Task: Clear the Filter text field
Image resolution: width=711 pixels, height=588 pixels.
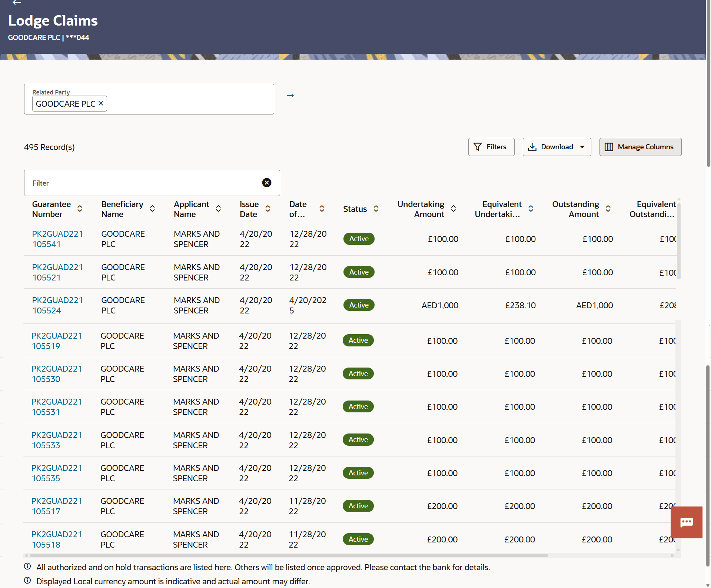Action: [266, 183]
